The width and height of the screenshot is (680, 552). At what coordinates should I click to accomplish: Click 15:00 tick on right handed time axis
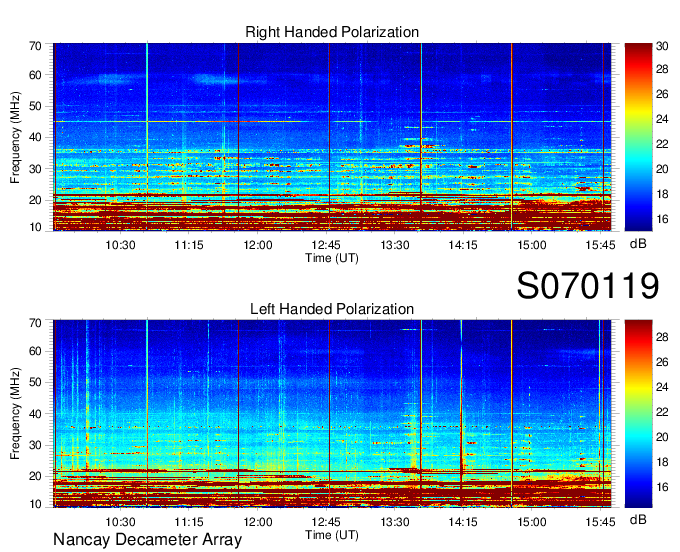tap(532, 245)
